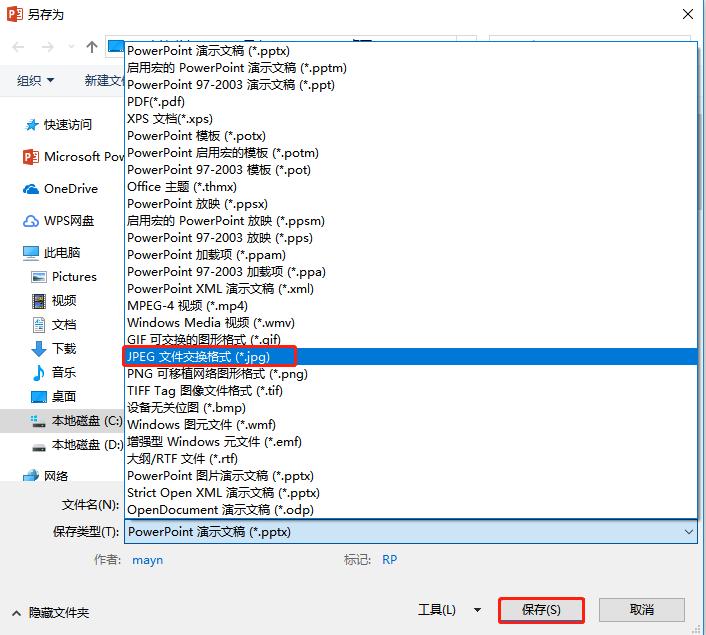Choose 启用宏的 PowerPoint 放映 (*.ppsm)
Image resolution: width=706 pixels, height=635 pixels.
click(x=411, y=221)
